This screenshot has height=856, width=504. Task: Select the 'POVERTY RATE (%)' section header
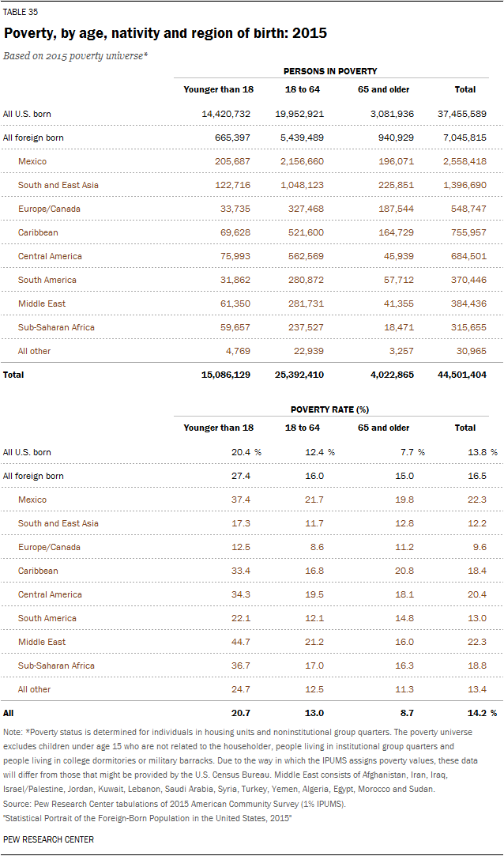click(x=330, y=409)
